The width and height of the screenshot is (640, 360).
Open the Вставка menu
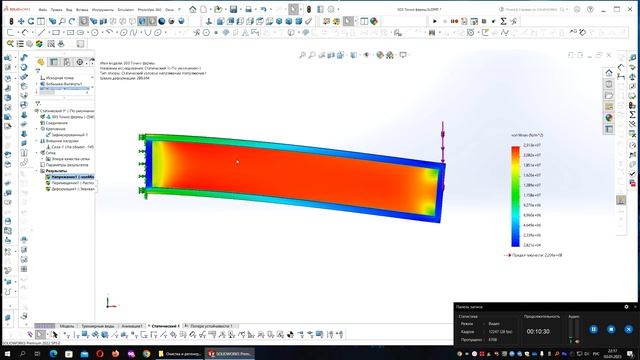click(x=82, y=9)
